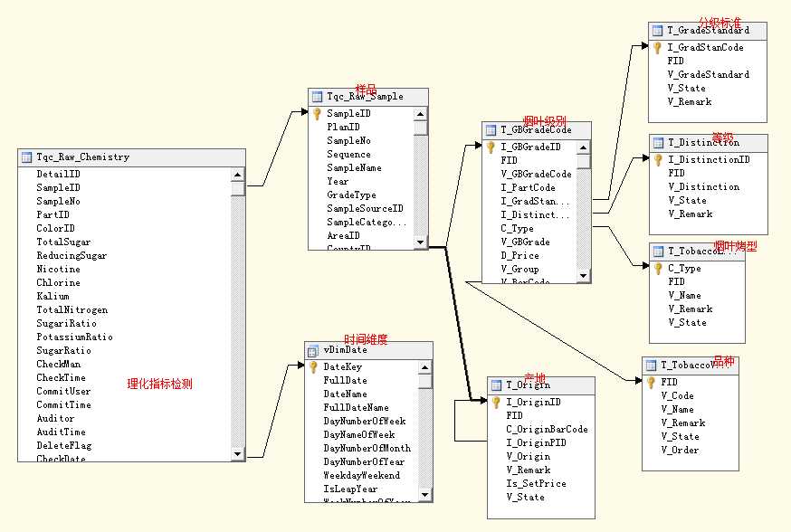Click the T_TobaccoL table icon above C_Type

[x=658, y=252]
